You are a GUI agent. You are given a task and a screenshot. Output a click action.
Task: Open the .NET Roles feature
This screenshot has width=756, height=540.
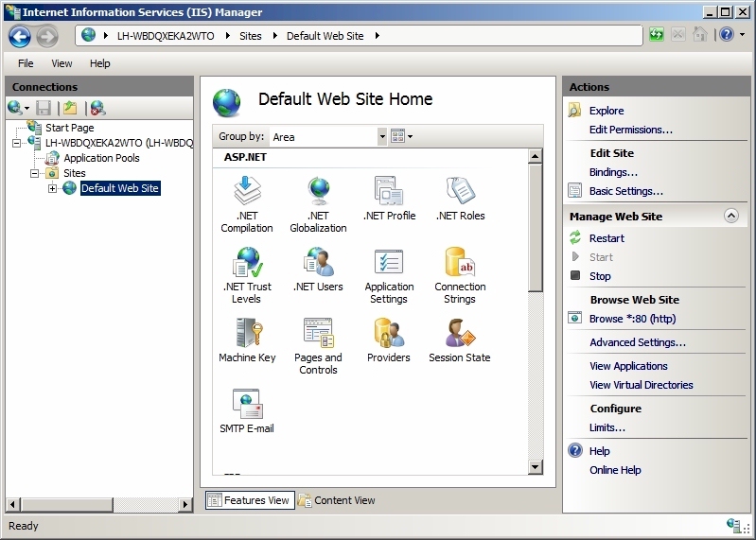(x=461, y=198)
